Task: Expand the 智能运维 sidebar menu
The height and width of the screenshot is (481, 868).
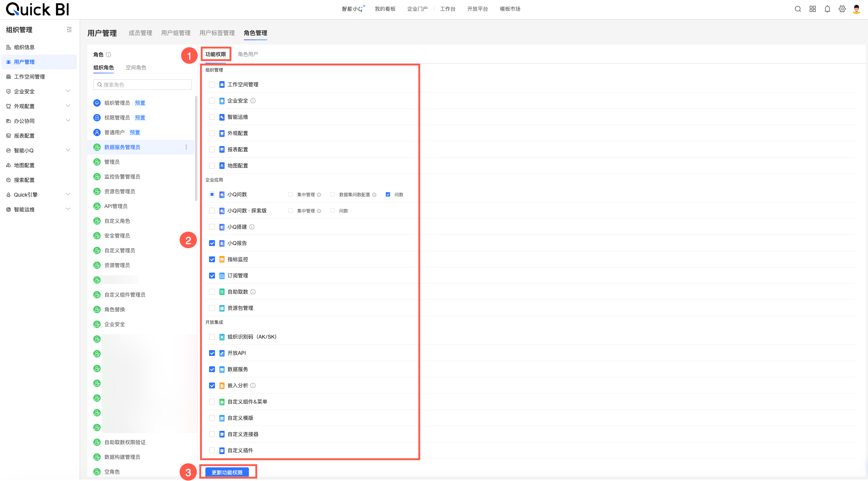Action: point(68,209)
